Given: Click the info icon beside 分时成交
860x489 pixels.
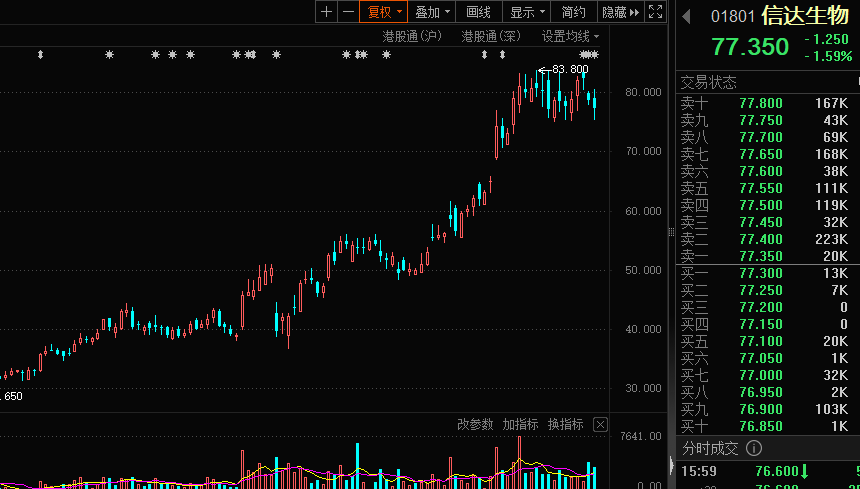Looking at the screenshot, I should point(754,448).
